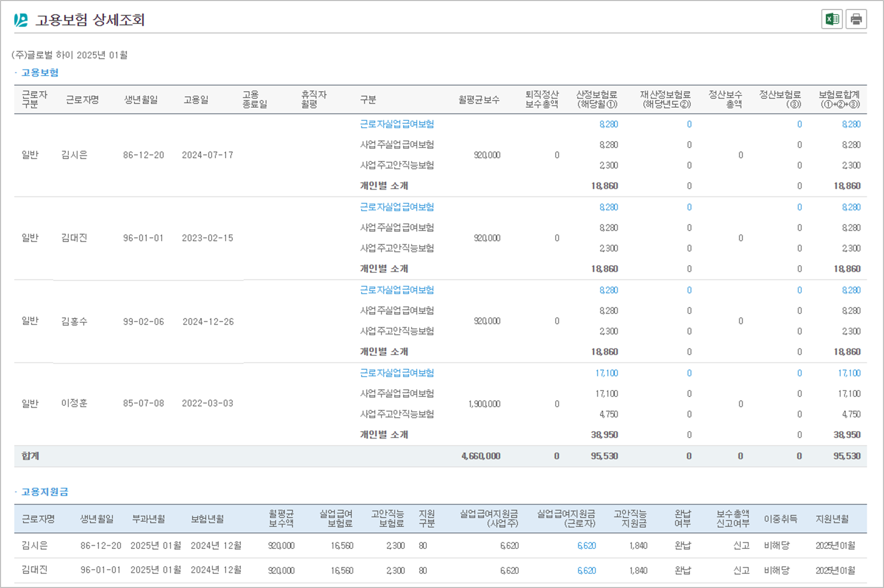Image resolution: width=884 pixels, height=588 pixels.
Task: Click the 이중취득 column header
Action: (x=781, y=519)
